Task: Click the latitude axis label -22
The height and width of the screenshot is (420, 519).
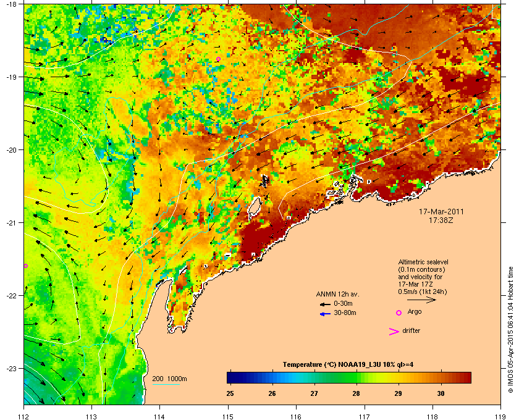Action: [11, 296]
